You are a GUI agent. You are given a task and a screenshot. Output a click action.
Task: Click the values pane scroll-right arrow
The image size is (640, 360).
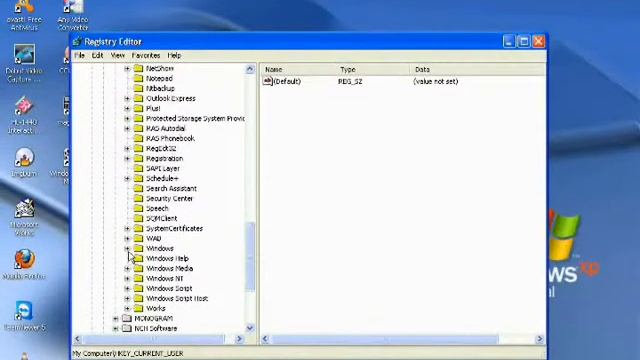[540, 339]
